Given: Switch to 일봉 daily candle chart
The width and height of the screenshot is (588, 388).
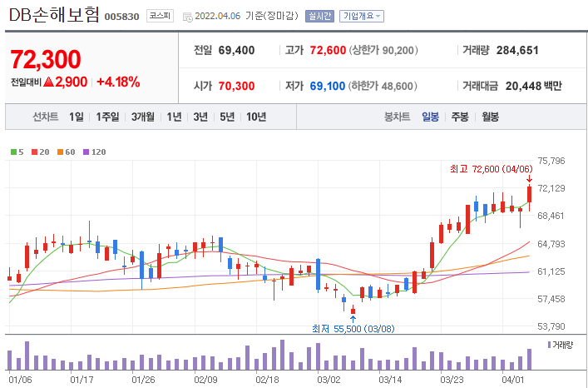Looking at the screenshot, I should pos(431,117).
